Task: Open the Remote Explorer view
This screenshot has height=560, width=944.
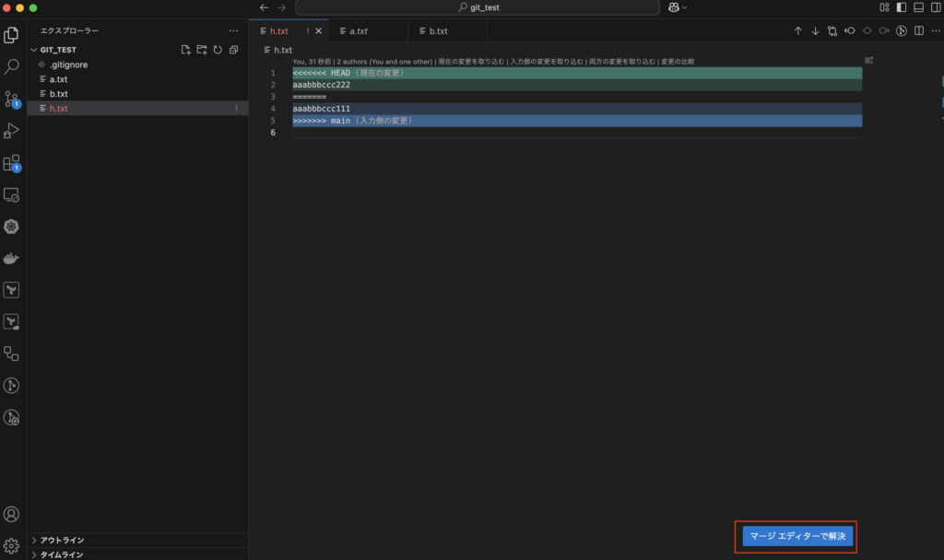Action: (11, 195)
